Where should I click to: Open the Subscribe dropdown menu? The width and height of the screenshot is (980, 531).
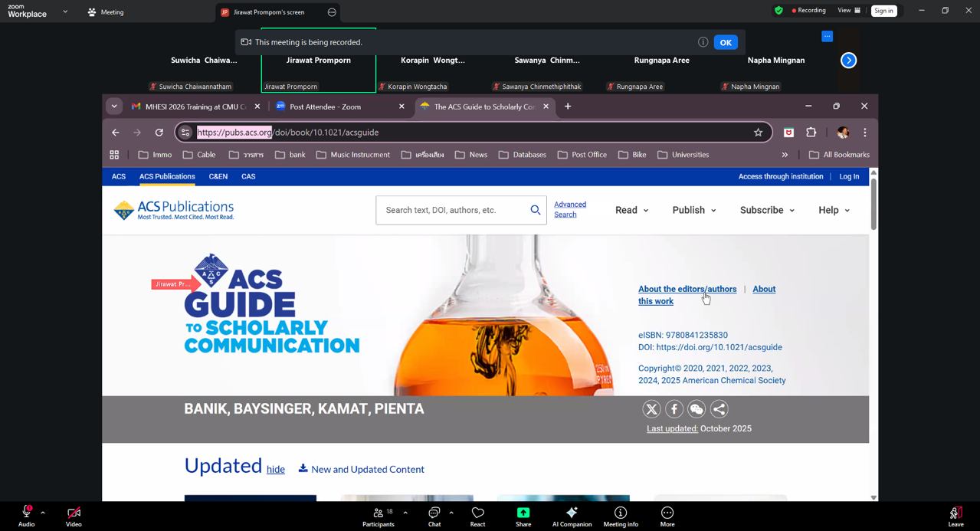click(766, 210)
